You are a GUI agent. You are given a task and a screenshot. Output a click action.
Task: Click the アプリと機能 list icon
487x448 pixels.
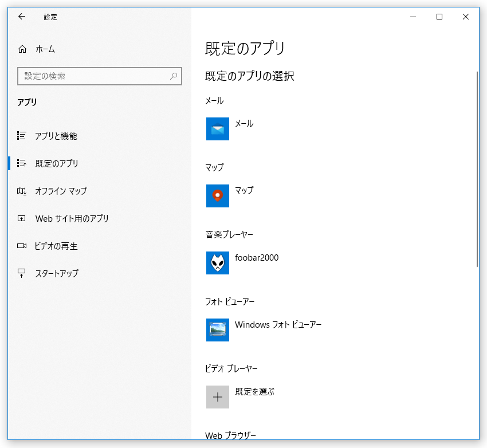(21, 136)
